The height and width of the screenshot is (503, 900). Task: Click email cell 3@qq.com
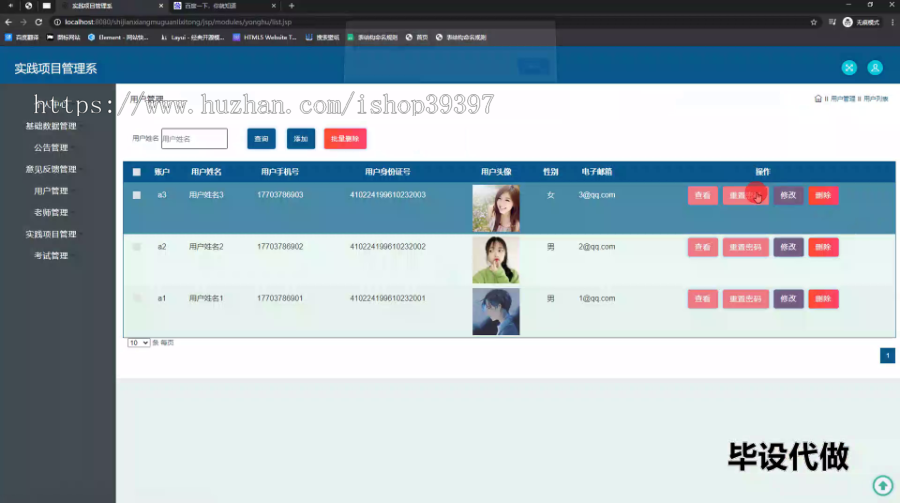[597, 195]
